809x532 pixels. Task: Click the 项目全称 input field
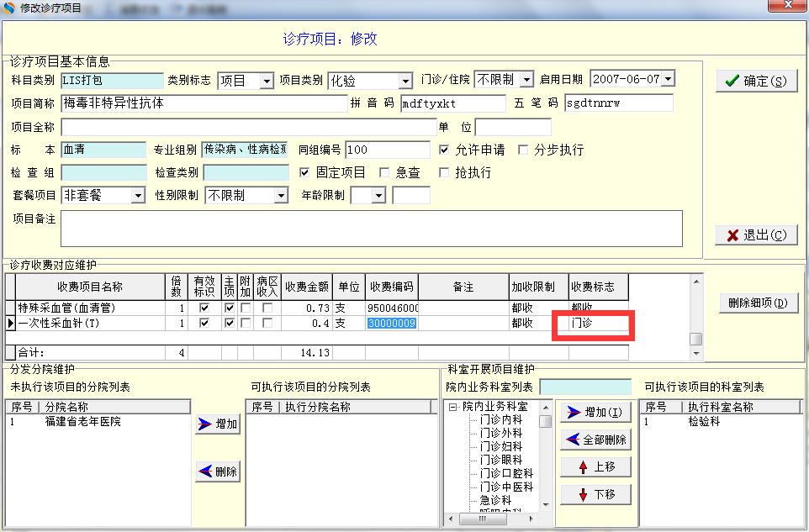[x=249, y=127]
